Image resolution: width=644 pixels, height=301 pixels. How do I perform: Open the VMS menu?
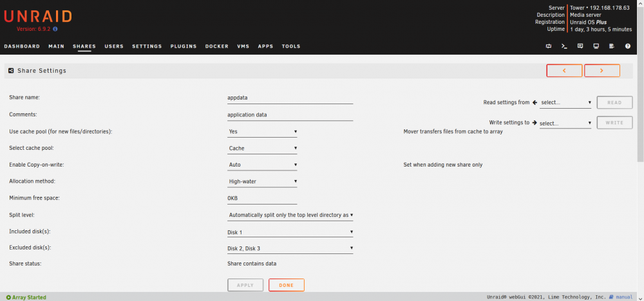(x=243, y=46)
